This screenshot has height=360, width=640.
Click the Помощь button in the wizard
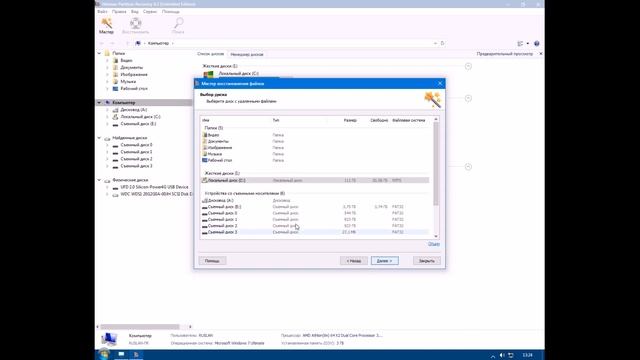pyautogui.click(x=212, y=261)
